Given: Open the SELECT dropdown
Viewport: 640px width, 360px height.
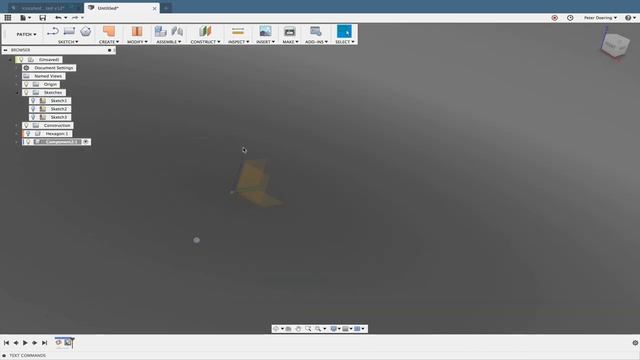Looking at the screenshot, I should pyautogui.click(x=345, y=42).
